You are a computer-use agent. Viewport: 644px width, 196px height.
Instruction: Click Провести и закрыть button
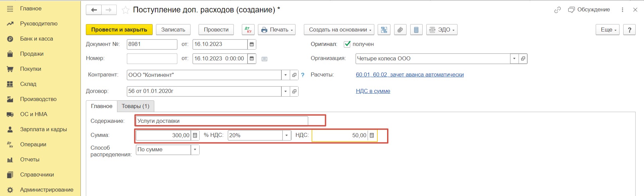tap(119, 30)
